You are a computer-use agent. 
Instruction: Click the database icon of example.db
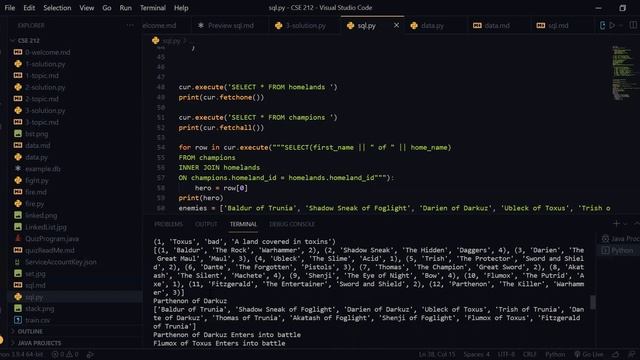(x=18, y=169)
